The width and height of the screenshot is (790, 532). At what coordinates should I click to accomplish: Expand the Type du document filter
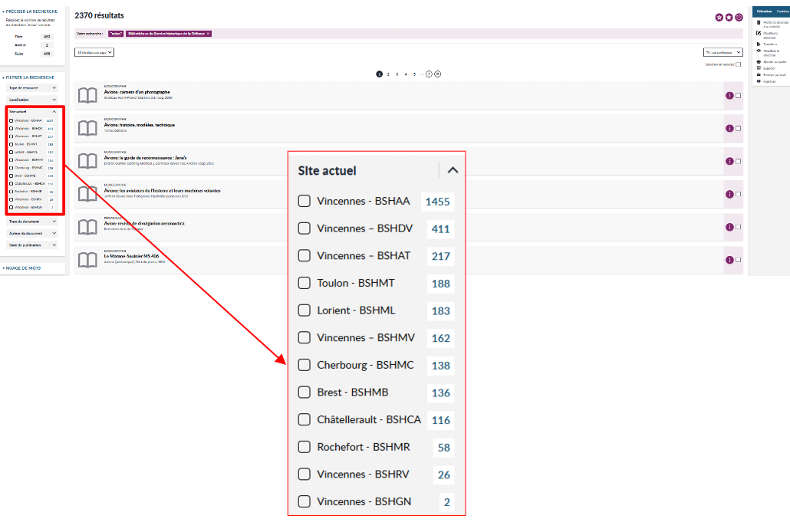pyautogui.click(x=33, y=222)
